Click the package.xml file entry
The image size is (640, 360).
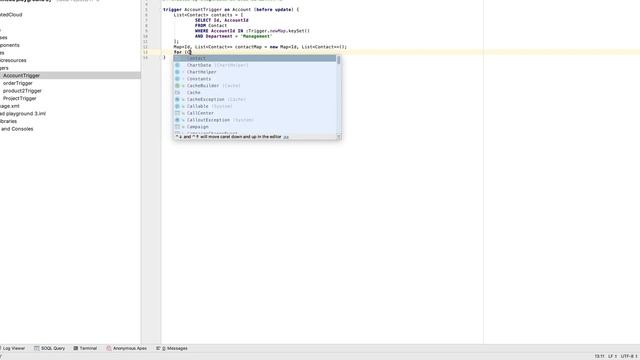pyautogui.click(x=10, y=106)
